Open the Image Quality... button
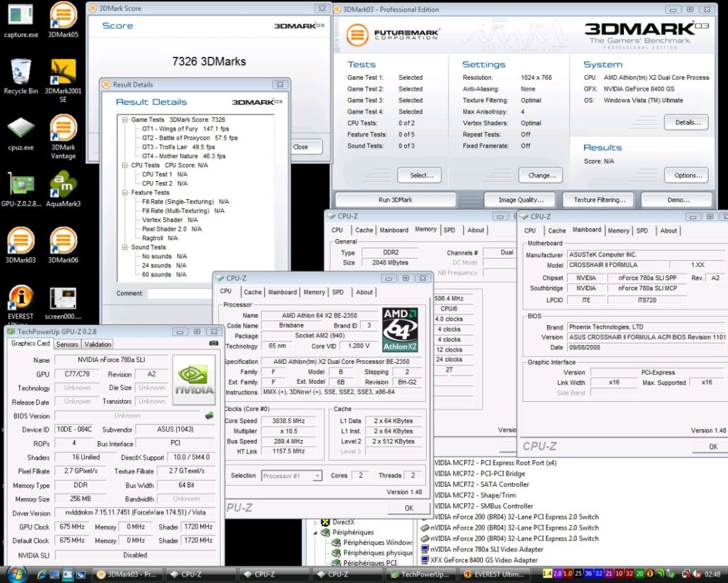The height and width of the screenshot is (583, 728). pyautogui.click(x=520, y=200)
